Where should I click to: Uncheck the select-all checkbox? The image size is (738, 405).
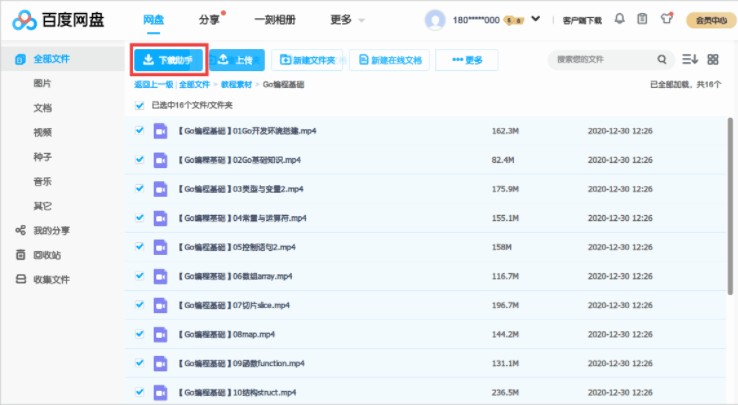tap(139, 105)
